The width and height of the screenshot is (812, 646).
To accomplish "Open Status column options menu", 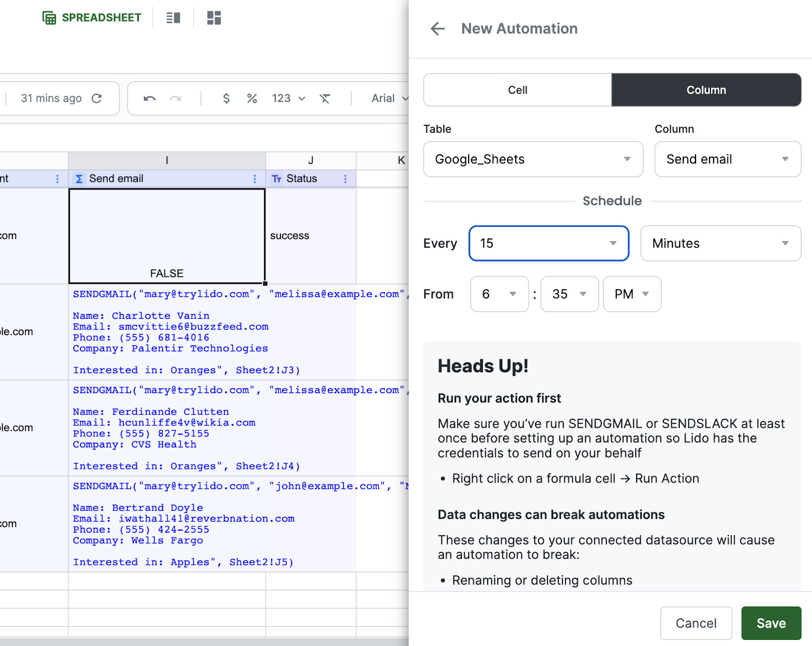I will 345,178.
